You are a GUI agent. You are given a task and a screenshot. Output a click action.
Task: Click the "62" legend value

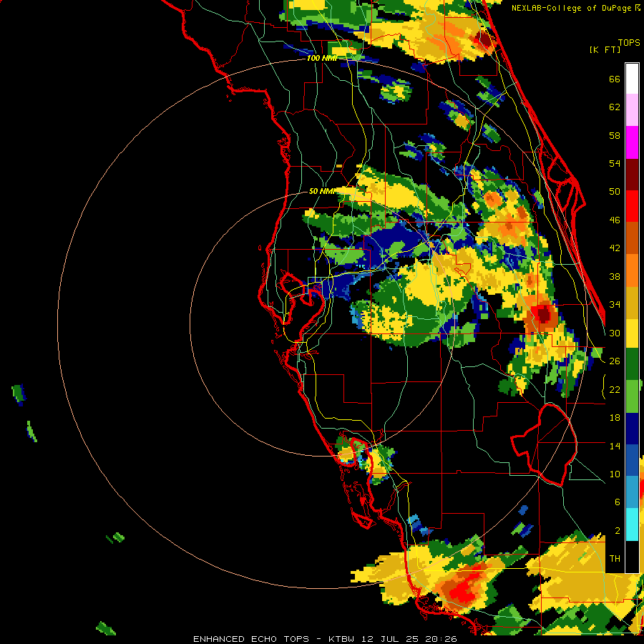(x=615, y=107)
